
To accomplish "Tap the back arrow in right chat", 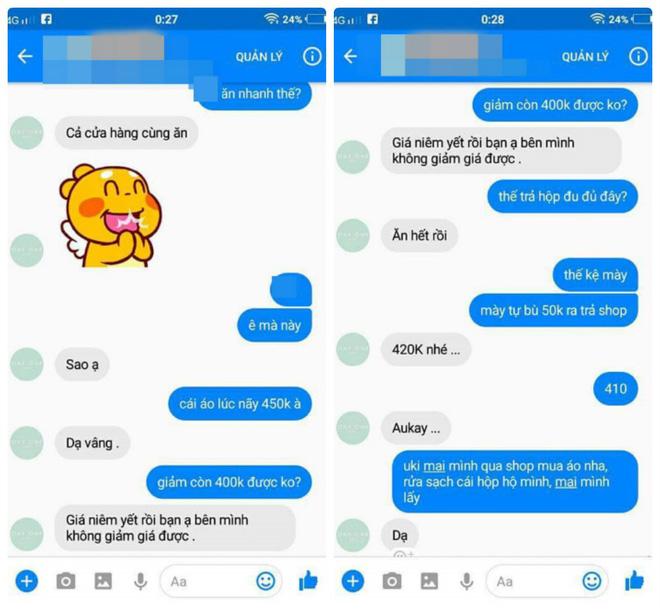I will tap(351, 56).
